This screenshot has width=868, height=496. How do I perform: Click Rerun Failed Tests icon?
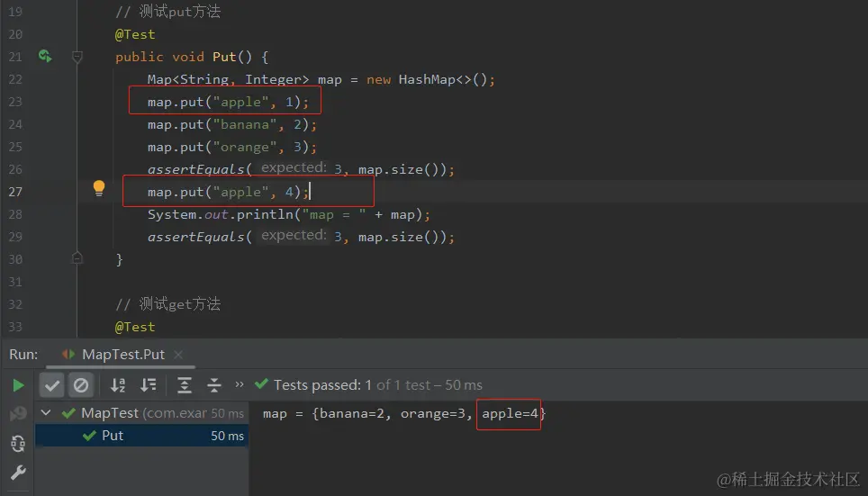click(x=18, y=413)
